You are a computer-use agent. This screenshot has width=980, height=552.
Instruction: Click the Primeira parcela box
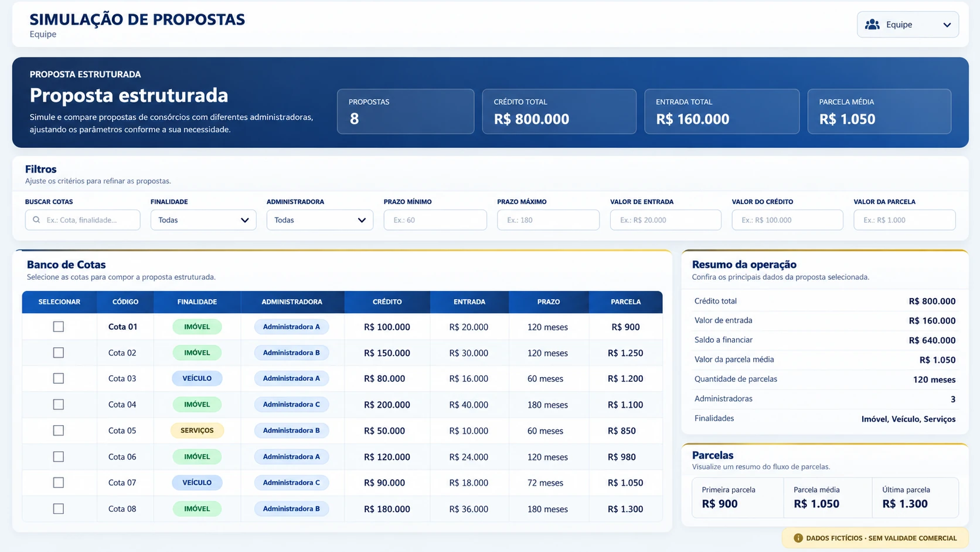click(x=738, y=497)
